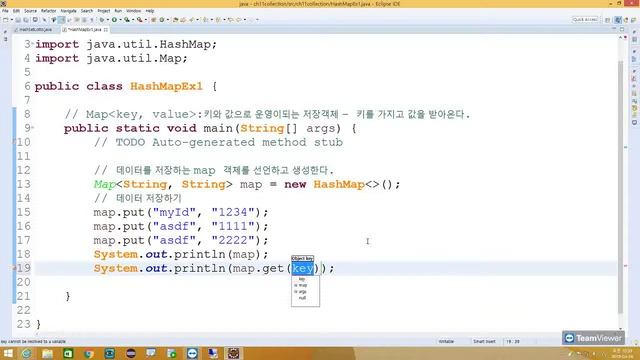Open the Source menu
Viewport: 640px width, 360px height.
point(30,11)
